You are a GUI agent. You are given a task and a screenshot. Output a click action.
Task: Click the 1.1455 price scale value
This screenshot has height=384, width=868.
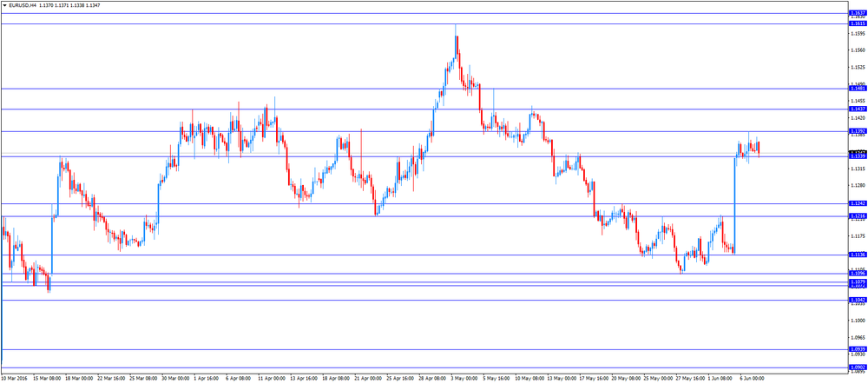[858, 101]
